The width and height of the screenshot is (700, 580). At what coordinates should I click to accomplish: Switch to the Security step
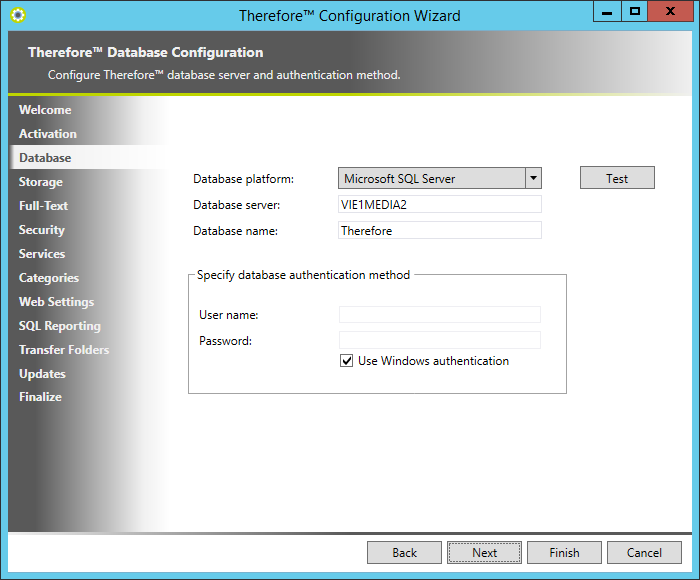pos(42,230)
